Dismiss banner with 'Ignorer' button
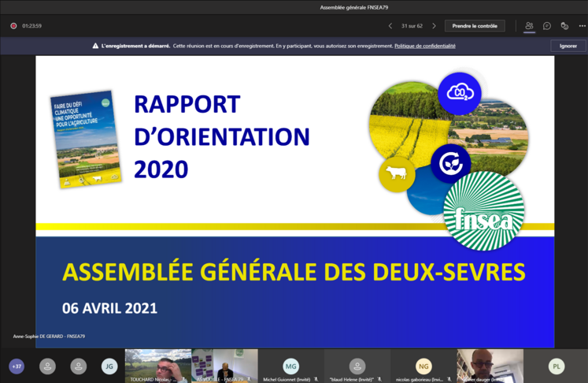 click(x=568, y=46)
